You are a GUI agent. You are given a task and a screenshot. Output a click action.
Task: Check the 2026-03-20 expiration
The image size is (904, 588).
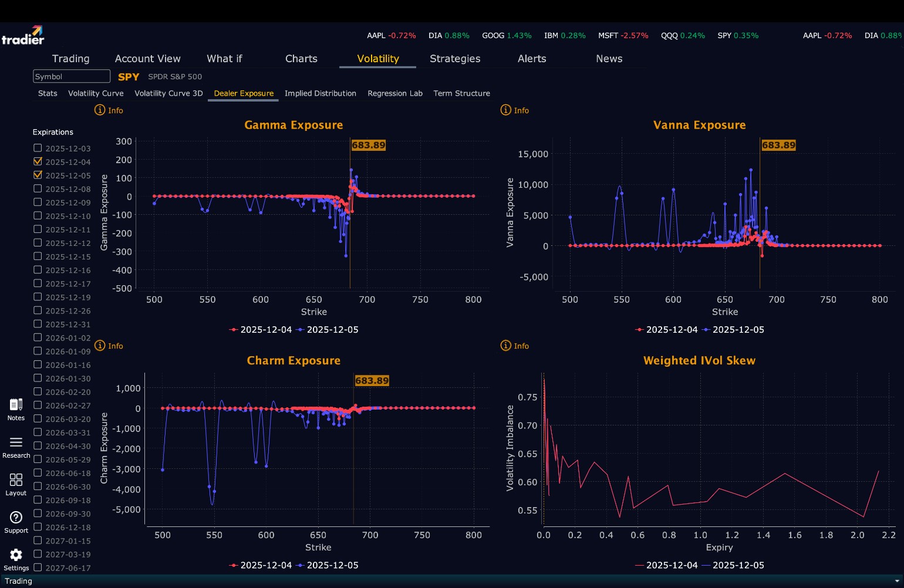click(38, 418)
